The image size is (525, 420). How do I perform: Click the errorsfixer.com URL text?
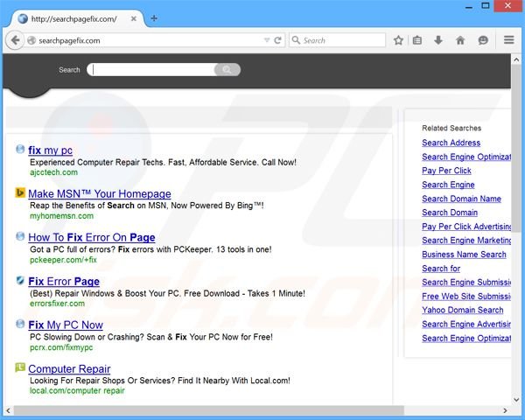(57, 304)
